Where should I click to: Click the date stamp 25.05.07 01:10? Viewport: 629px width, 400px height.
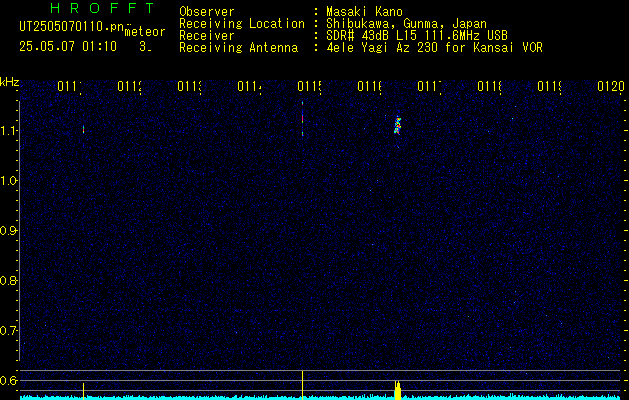(x=68, y=47)
